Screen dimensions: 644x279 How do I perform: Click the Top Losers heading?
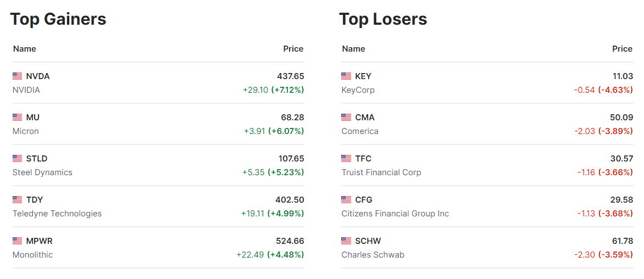383,19
